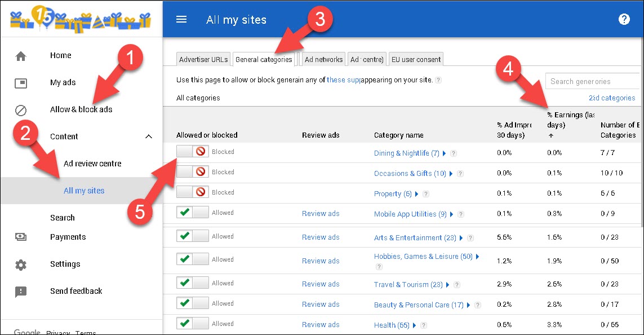This screenshot has width=644, height=335.
Task: Sort by % Earnings column arrow
Action: (550, 135)
